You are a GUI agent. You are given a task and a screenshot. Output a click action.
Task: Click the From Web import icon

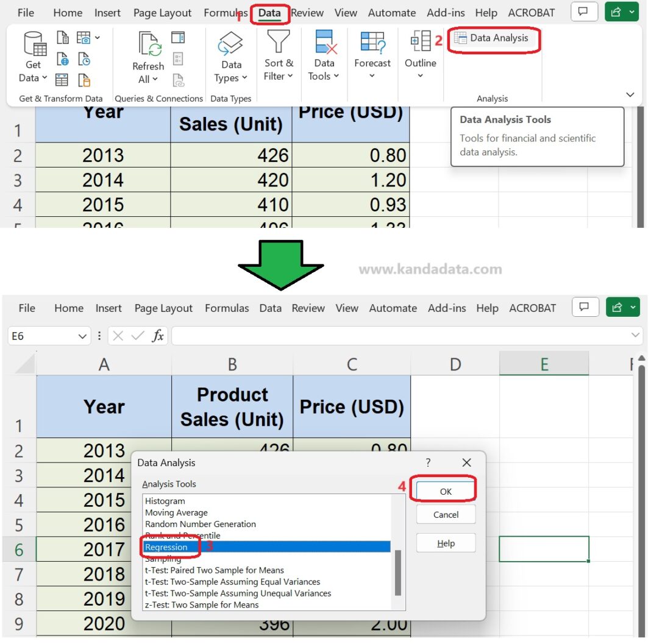[x=63, y=57]
